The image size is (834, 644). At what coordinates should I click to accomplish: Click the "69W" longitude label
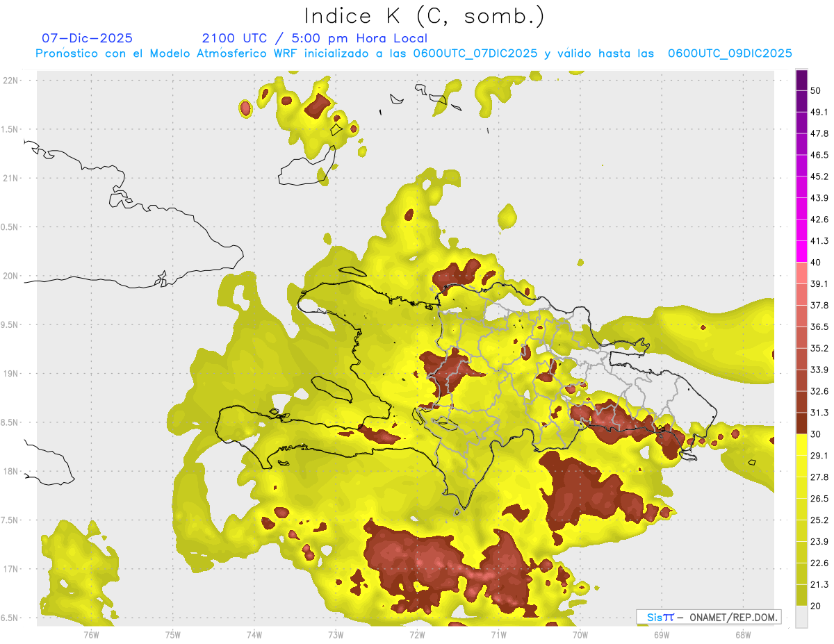coord(661,634)
